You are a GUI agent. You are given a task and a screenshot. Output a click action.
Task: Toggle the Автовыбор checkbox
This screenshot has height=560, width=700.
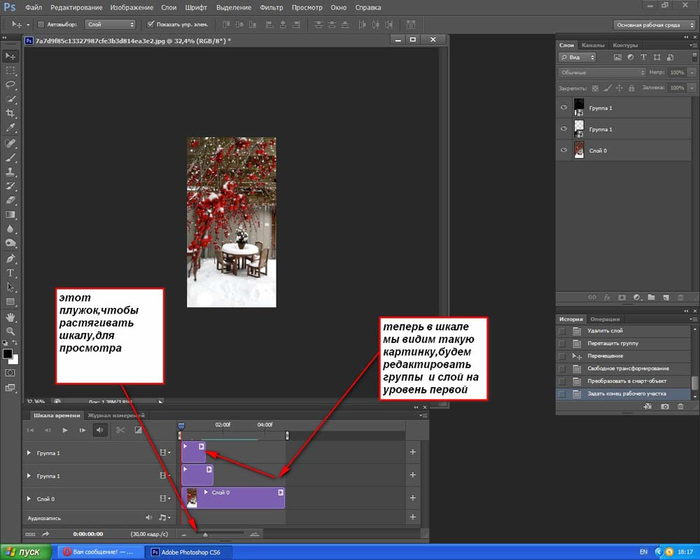41,25
